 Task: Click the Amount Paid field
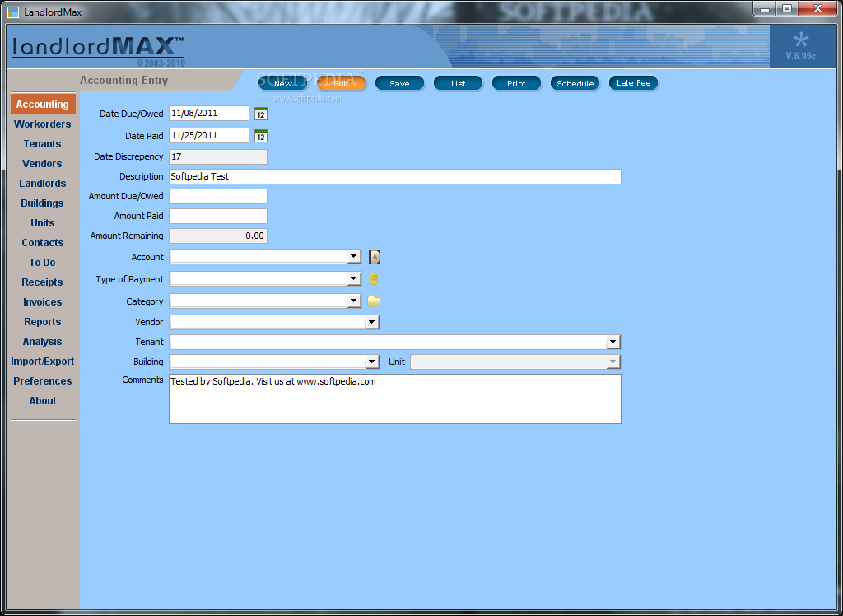click(x=217, y=217)
